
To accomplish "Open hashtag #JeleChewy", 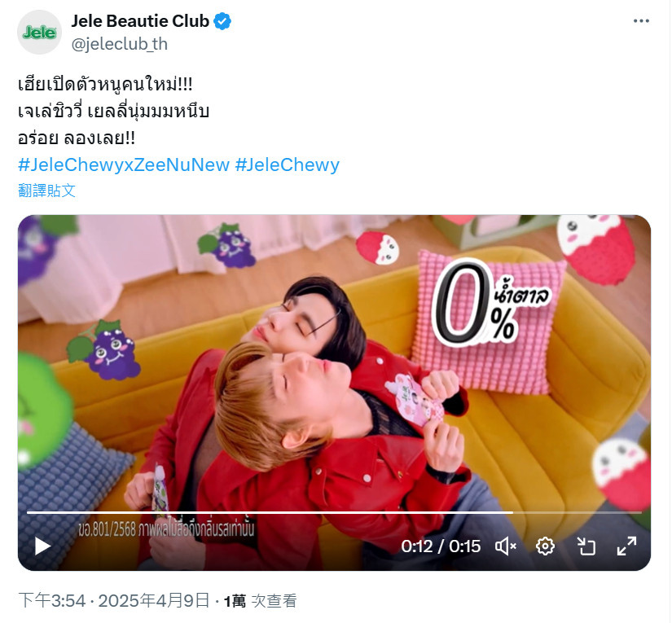I will (288, 165).
